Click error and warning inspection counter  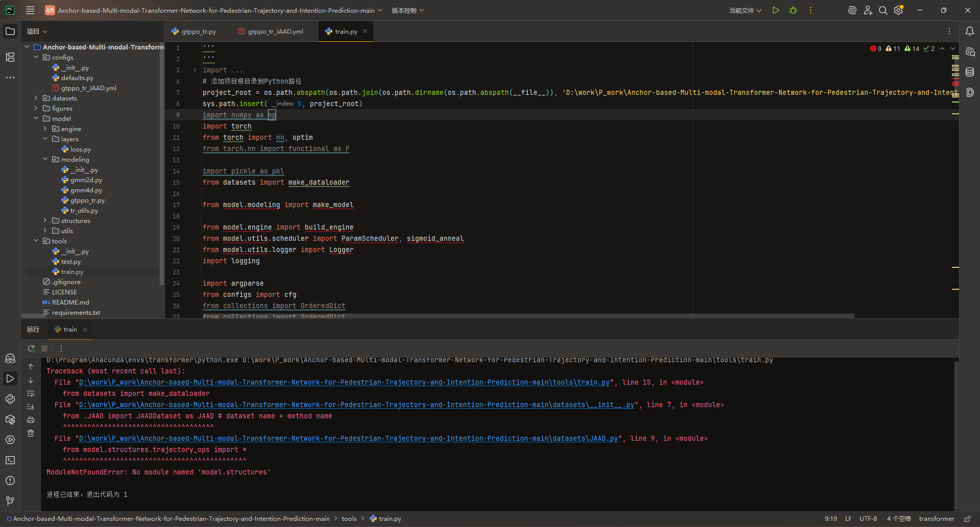(x=902, y=48)
